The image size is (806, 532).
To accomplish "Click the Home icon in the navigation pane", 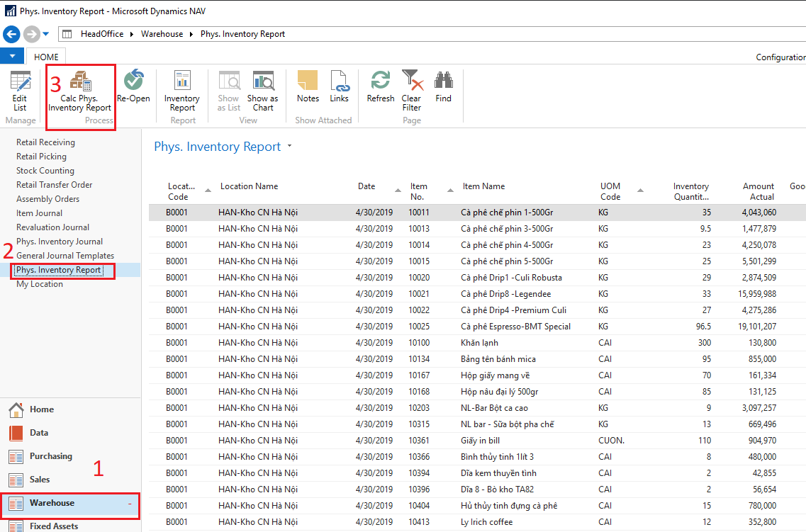I will pos(16,409).
